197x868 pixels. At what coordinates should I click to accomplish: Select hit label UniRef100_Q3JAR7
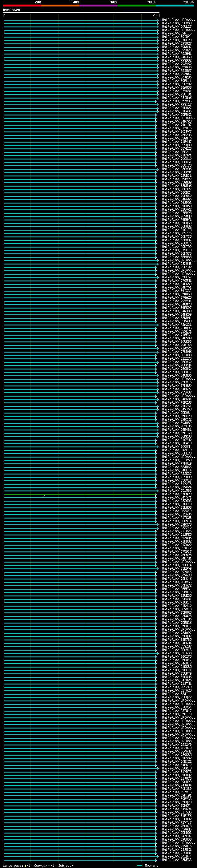coord(176,633)
